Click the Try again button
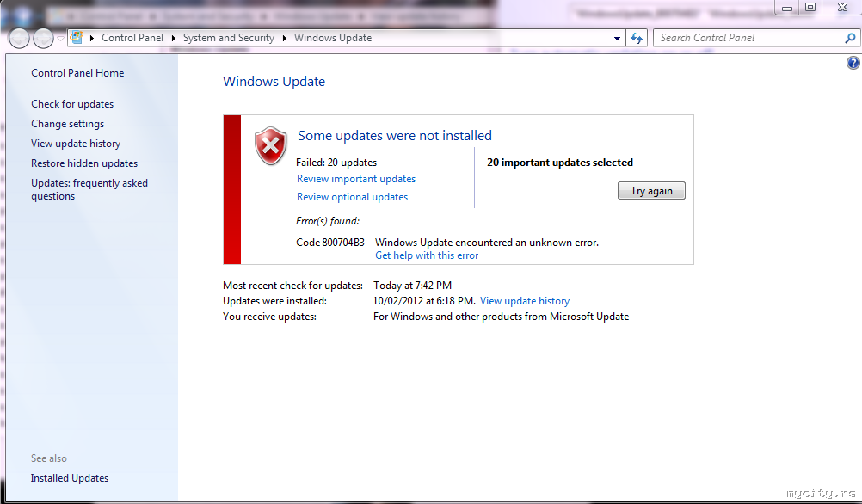This screenshot has width=862, height=504. click(651, 191)
